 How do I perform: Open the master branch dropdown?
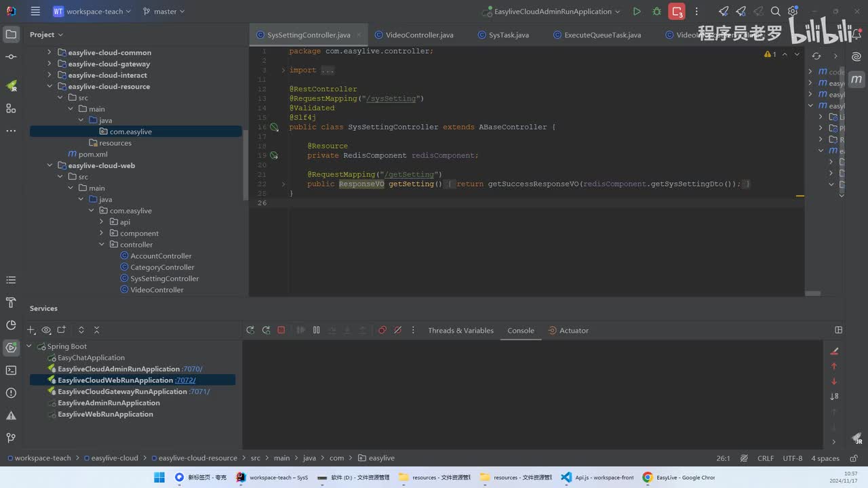[x=164, y=12]
